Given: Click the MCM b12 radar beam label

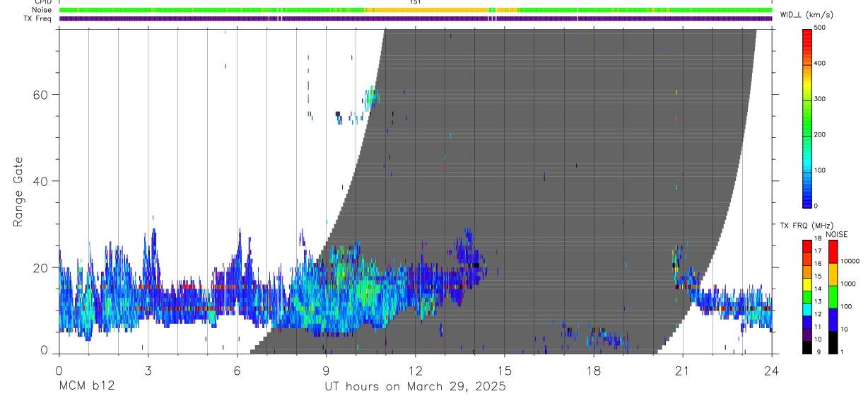Looking at the screenshot, I should point(86,387).
